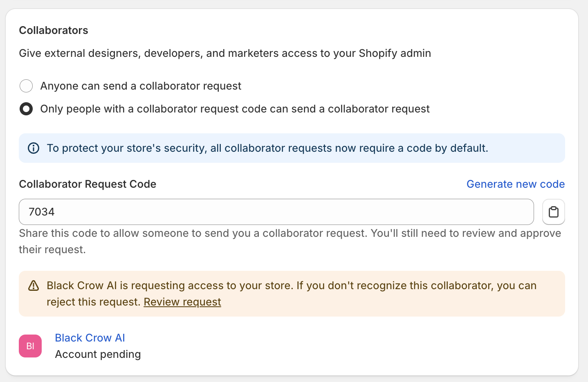
Task: Click the 'Share this code' help text
Action: coord(290,233)
